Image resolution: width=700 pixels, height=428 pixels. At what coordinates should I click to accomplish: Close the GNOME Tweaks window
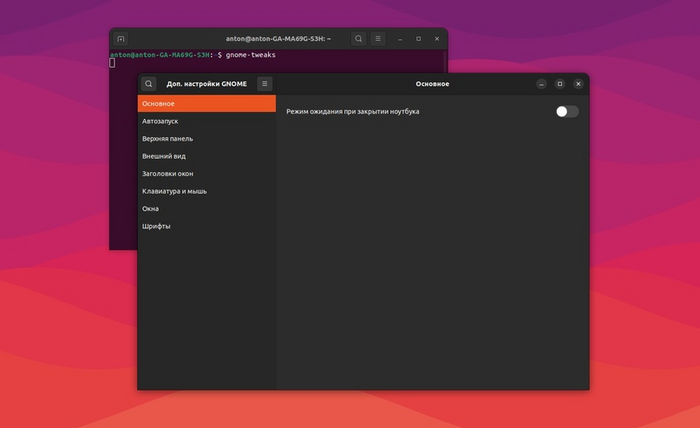point(578,84)
